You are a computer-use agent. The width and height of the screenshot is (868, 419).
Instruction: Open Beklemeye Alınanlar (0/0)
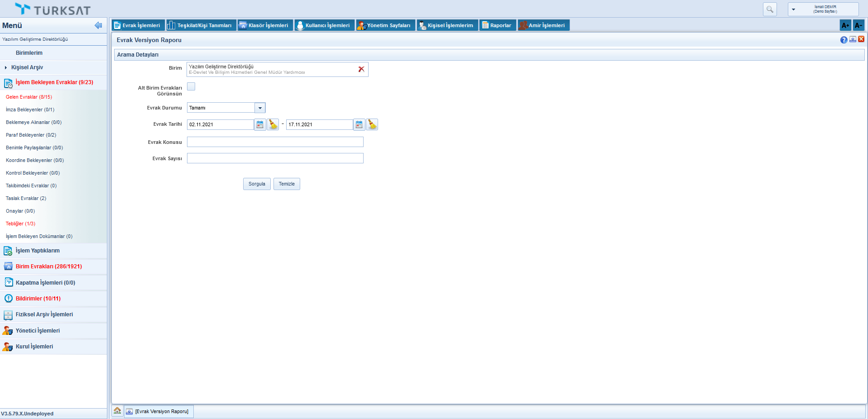(x=34, y=122)
